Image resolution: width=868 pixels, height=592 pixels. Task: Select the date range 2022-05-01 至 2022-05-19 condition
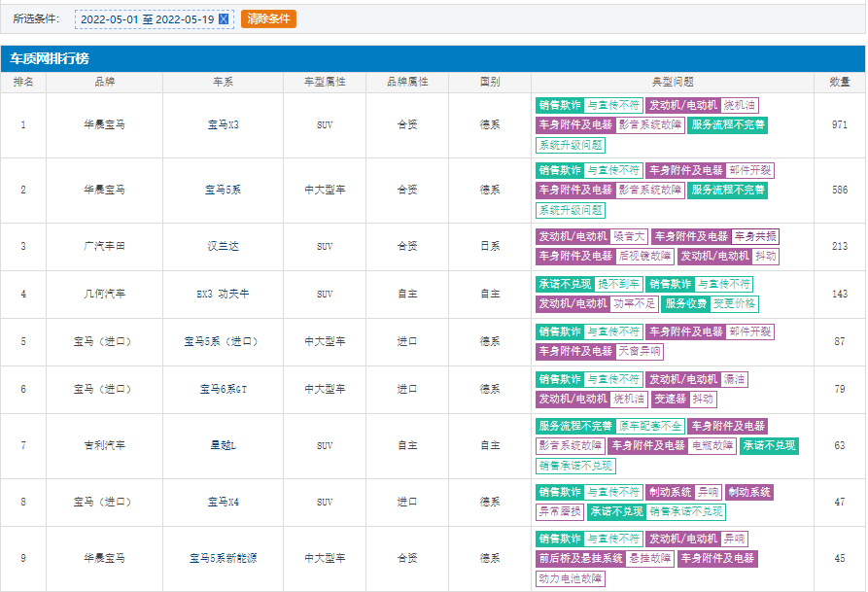(154, 19)
